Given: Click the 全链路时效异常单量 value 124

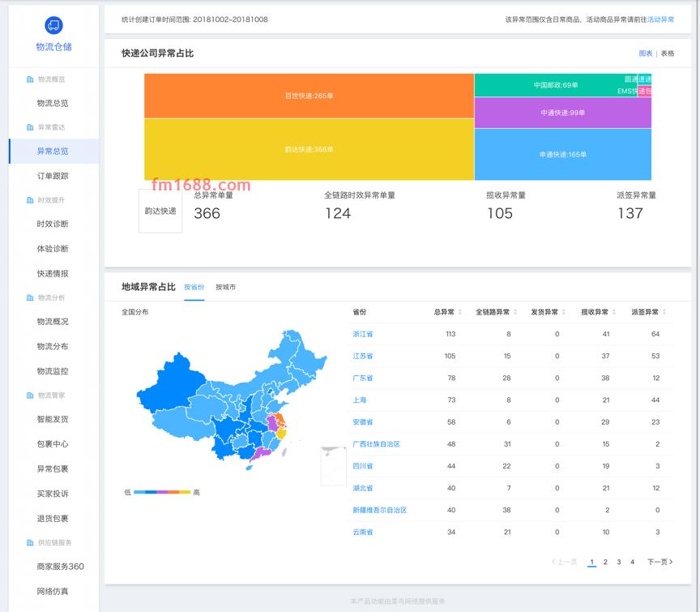Looking at the screenshot, I should 338,213.
